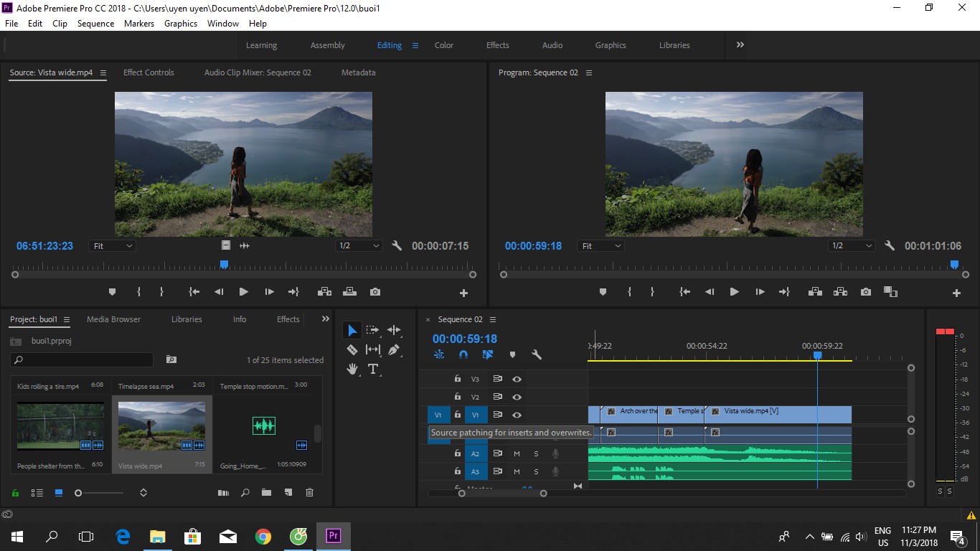Mute the A2 audio track
The image size is (980, 551).
point(517,453)
